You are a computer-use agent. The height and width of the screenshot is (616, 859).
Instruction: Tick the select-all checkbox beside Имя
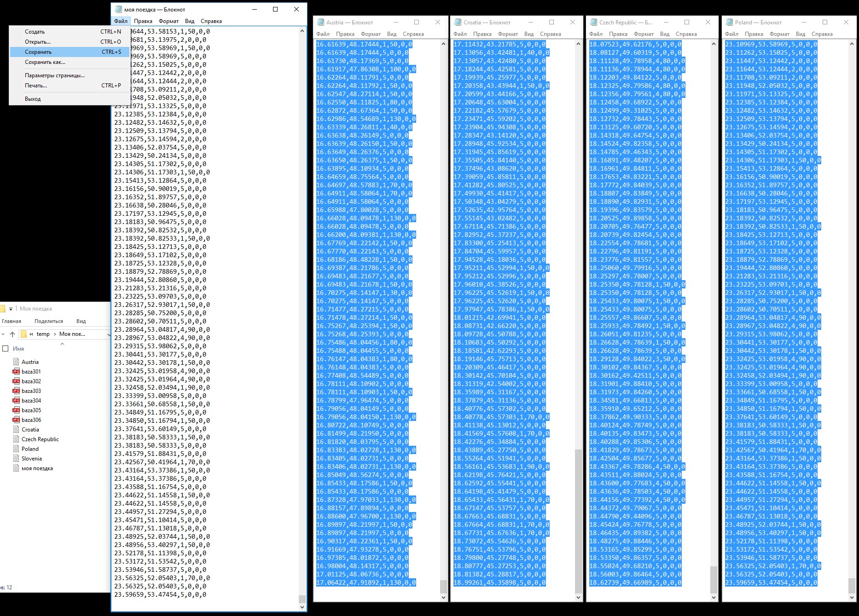pyautogui.click(x=6, y=349)
